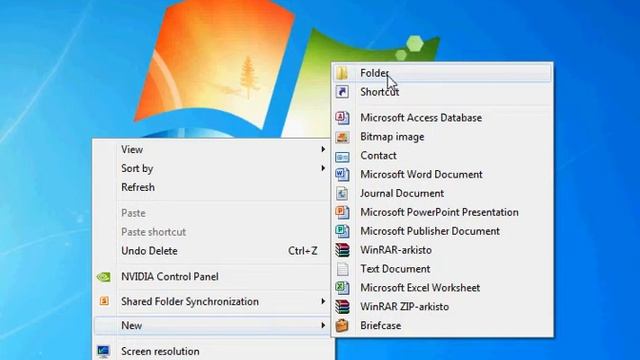
Task: Click the Shortcut arrow icon
Action: click(342, 92)
